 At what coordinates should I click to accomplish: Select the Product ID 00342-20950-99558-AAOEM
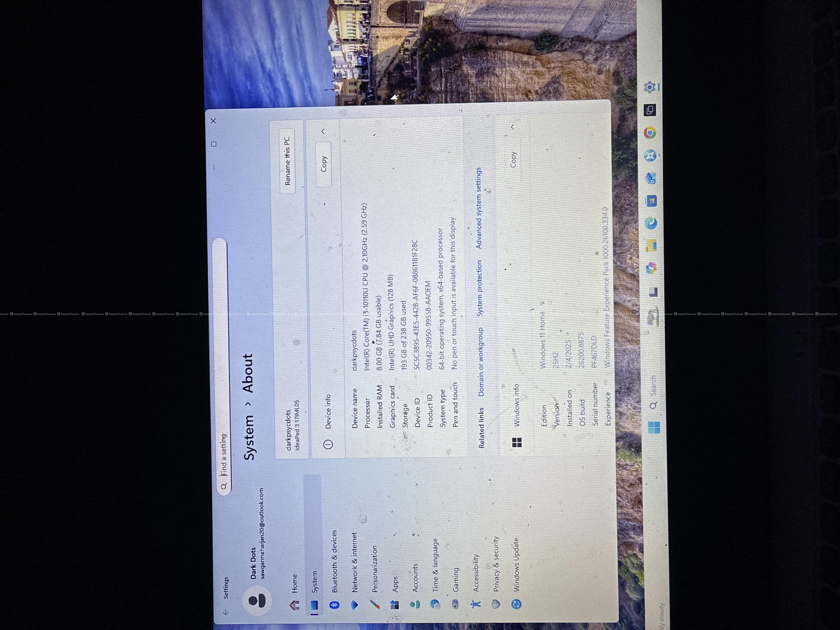point(428,325)
